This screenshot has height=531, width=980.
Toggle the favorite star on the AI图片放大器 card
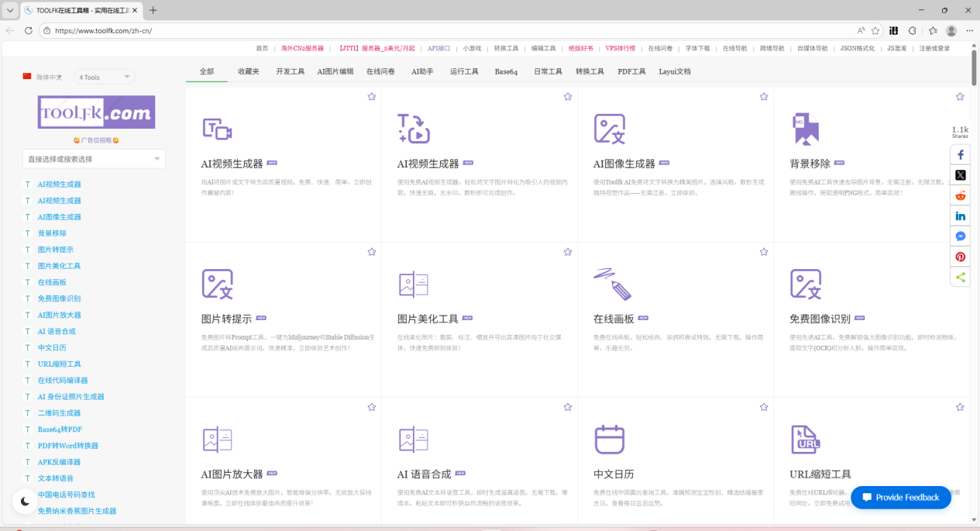point(372,407)
